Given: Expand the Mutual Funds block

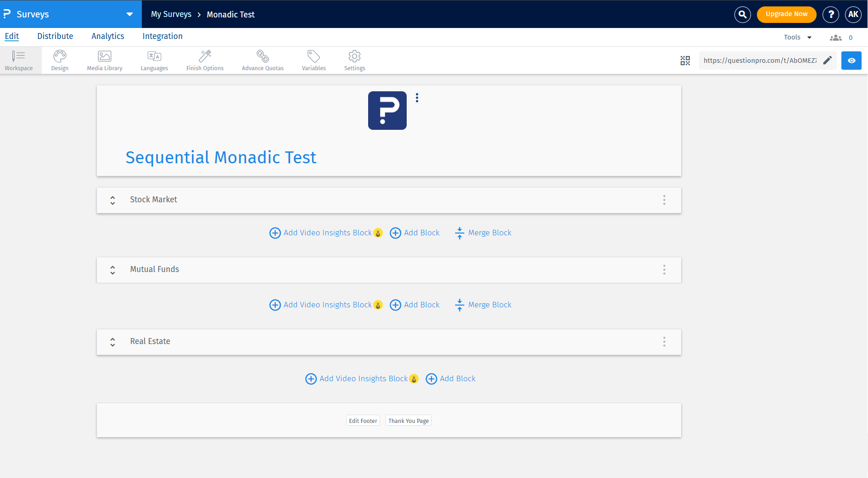Looking at the screenshot, I should point(112,270).
